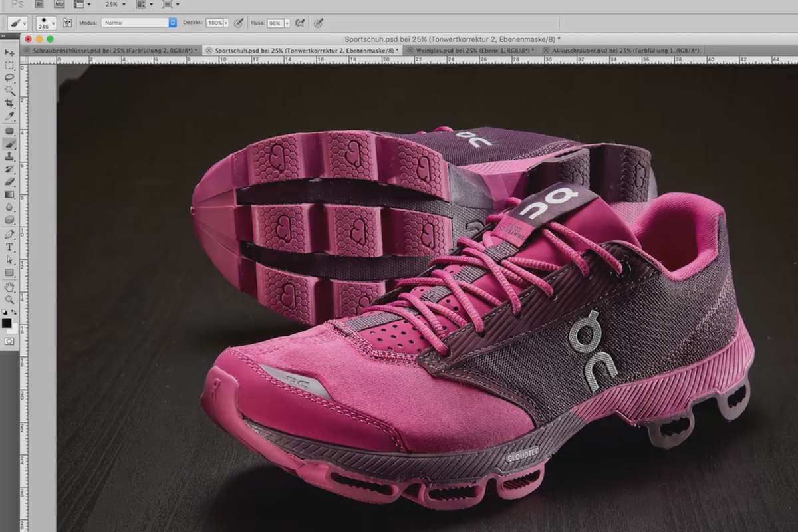This screenshot has width=798, height=532.
Task: Select the Brush tool in toolbox
Action: [9, 144]
